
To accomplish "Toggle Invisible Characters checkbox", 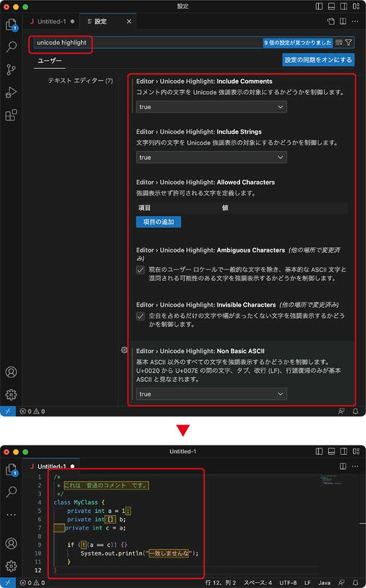I will coord(140,316).
